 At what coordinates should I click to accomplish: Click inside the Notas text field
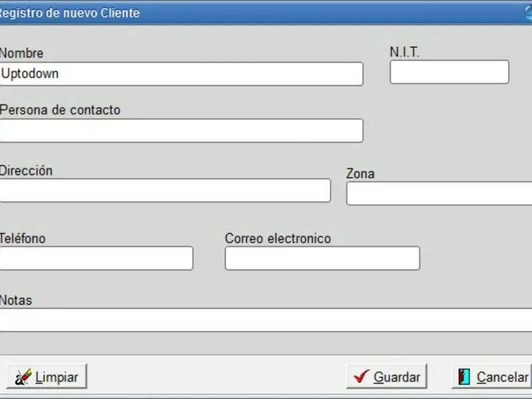265,320
